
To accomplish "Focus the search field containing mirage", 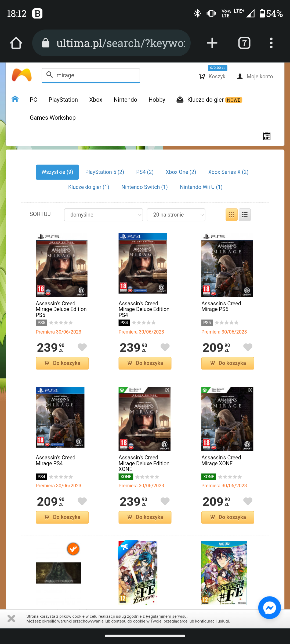I will (x=91, y=75).
